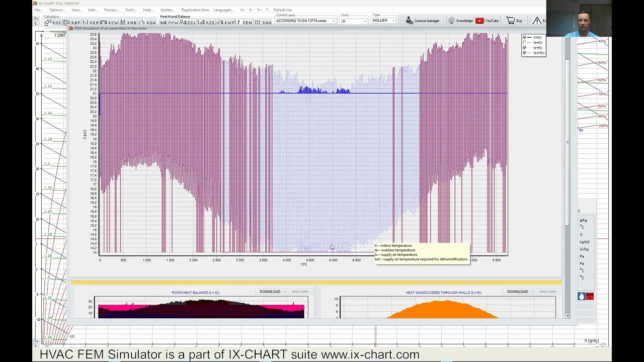Click the Room Heat Balance chart
This screenshot has height=362, width=644.
201,308
